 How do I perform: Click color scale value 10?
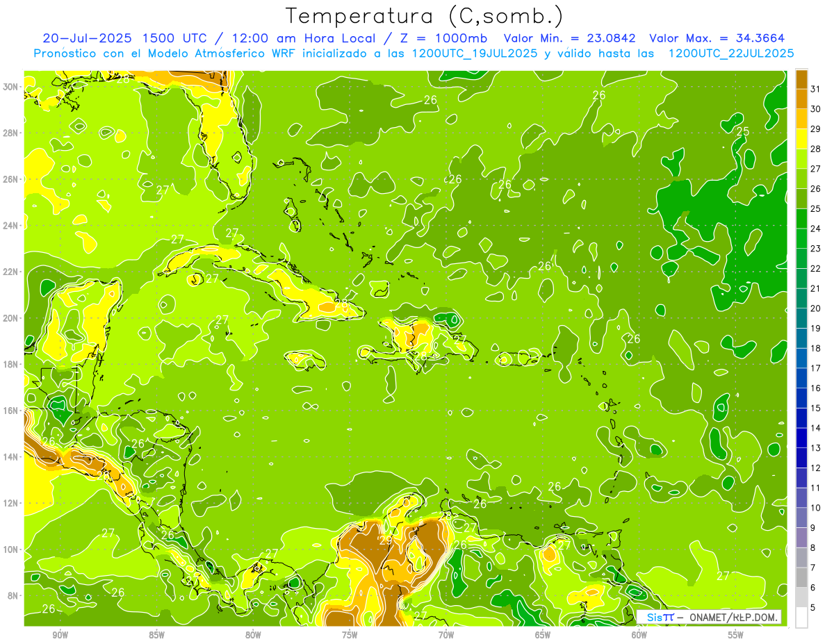815,508
